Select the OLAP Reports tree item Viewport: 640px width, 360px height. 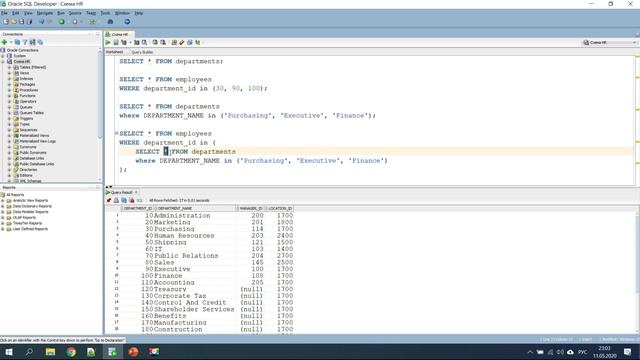[24, 218]
